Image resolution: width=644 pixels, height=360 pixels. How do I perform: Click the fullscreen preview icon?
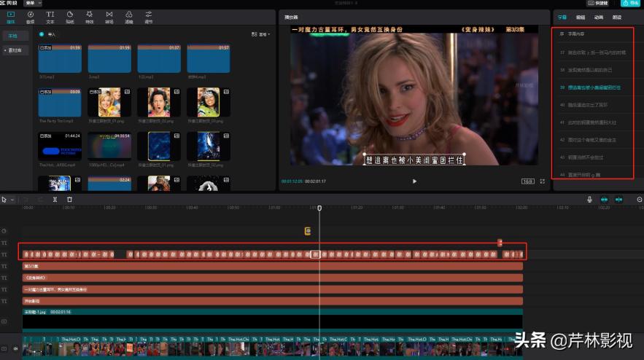543,181
